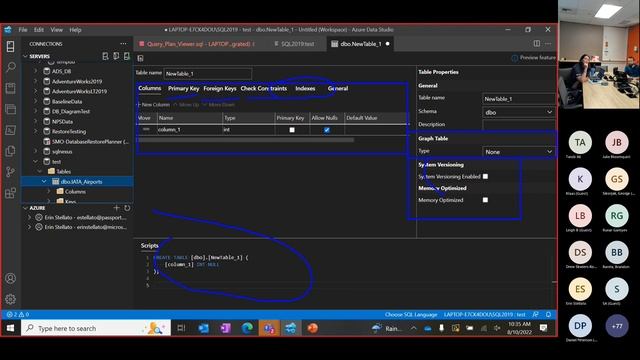Open OneNote from the taskbar

pyautogui.click(x=225, y=328)
